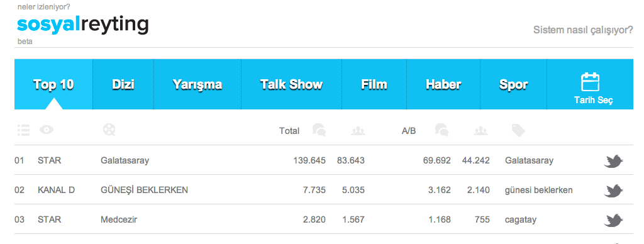Click the A/B comments speech bubble icon
Image resolution: width=644 pixels, height=244 pixels.
441,130
